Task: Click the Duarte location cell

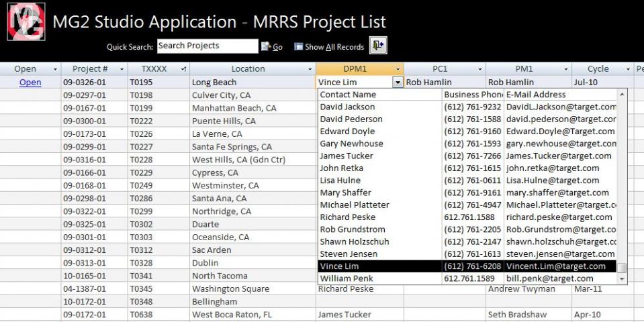Action: (x=253, y=224)
